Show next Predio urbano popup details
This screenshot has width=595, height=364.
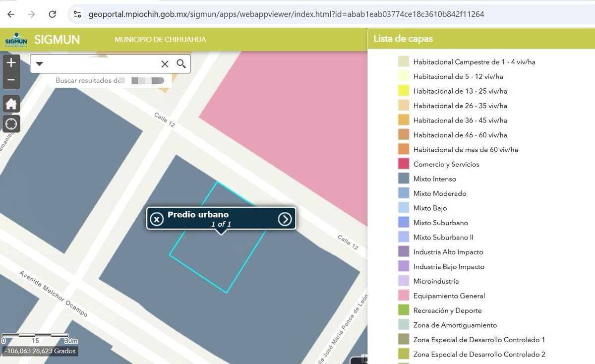click(x=285, y=219)
